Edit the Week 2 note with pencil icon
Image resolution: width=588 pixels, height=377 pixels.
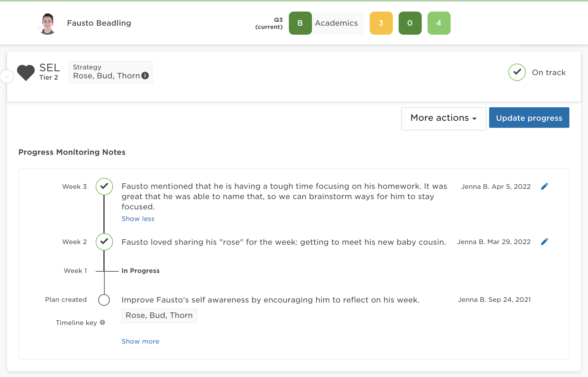click(545, 241)
